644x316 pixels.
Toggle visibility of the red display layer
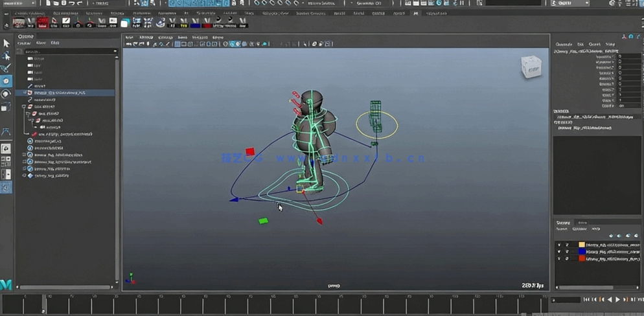coord(559,258)
